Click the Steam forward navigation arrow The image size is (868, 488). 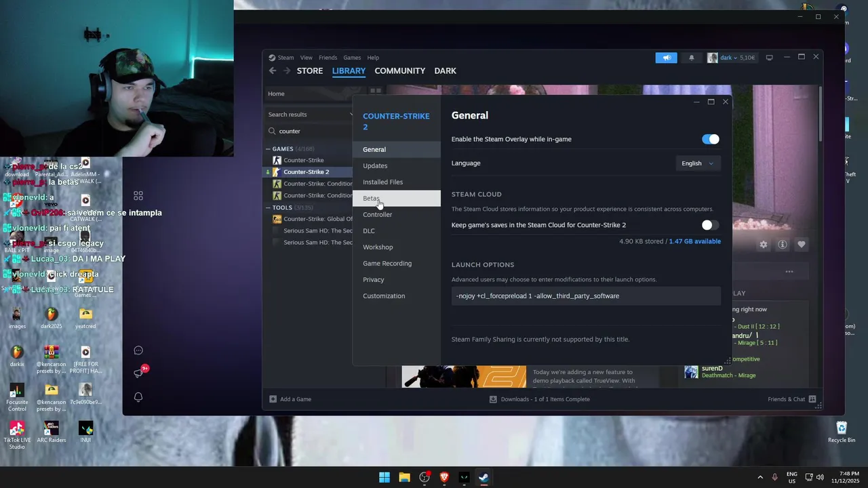click(x=287, y=70)
